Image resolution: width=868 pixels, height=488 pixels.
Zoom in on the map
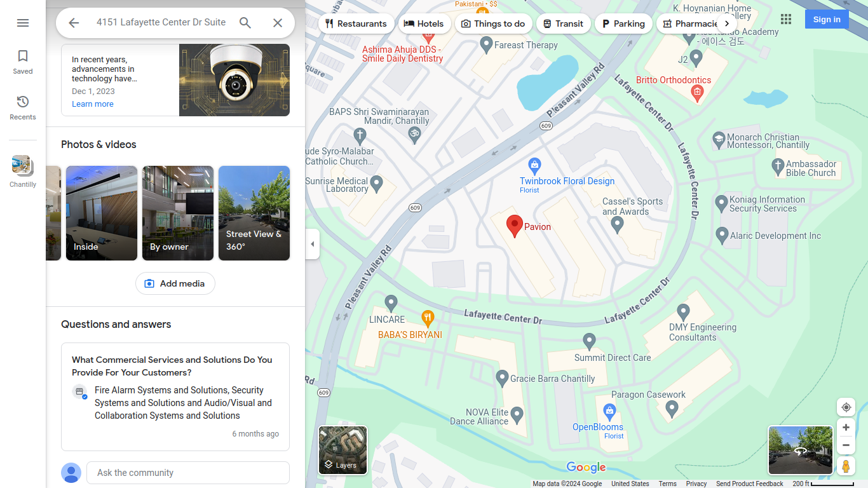pyautogui.click(x=846, y=428)
